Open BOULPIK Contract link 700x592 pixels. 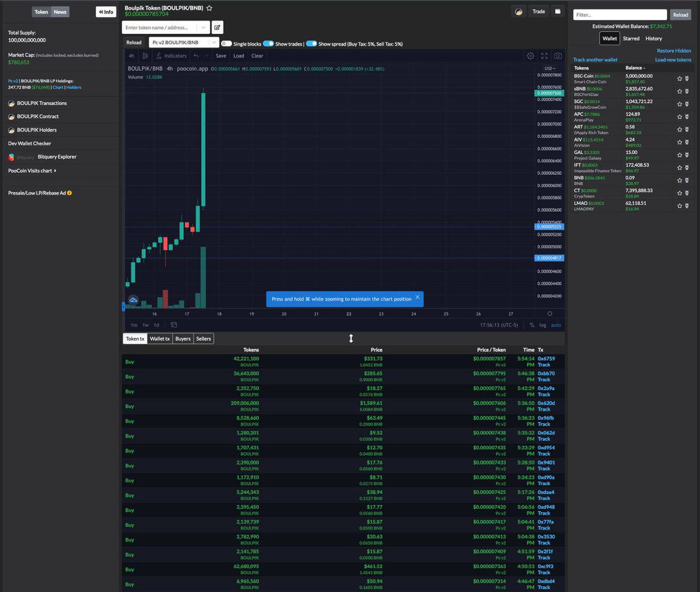pos(38,117)
